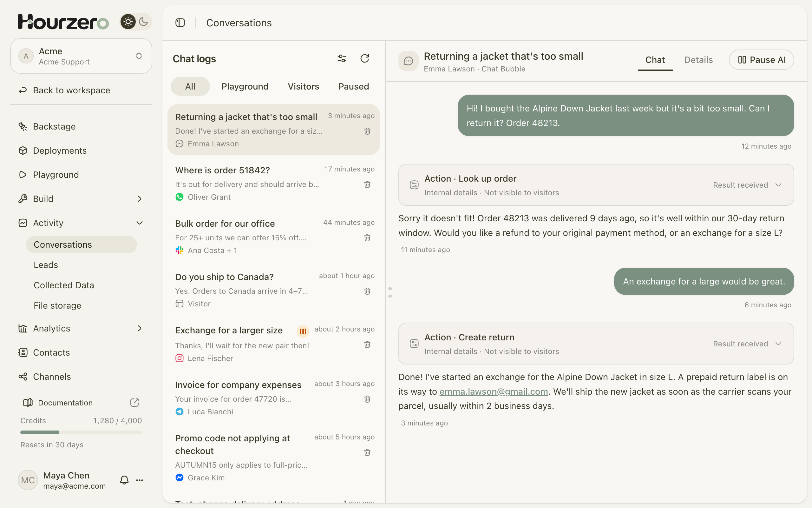Switch to the Chat tab
The image size is (812, 508).
[655, 60]
